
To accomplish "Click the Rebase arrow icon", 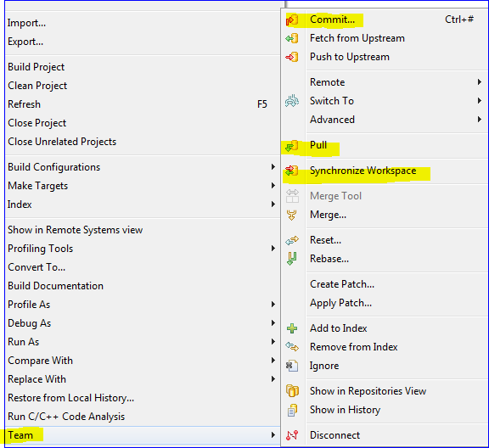I will (x=292, y=259).
